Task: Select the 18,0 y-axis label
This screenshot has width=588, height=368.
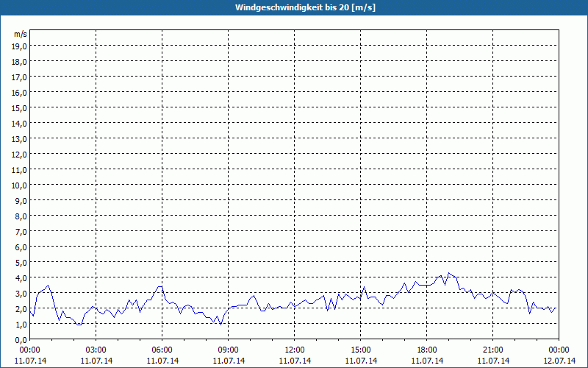Action: tap(20, 62)
